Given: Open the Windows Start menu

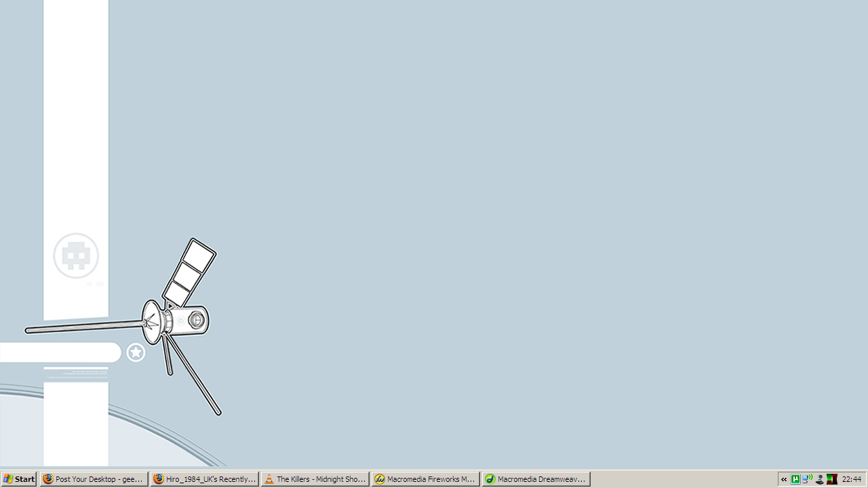Looking at the screenshot, I should pos(19,479).
